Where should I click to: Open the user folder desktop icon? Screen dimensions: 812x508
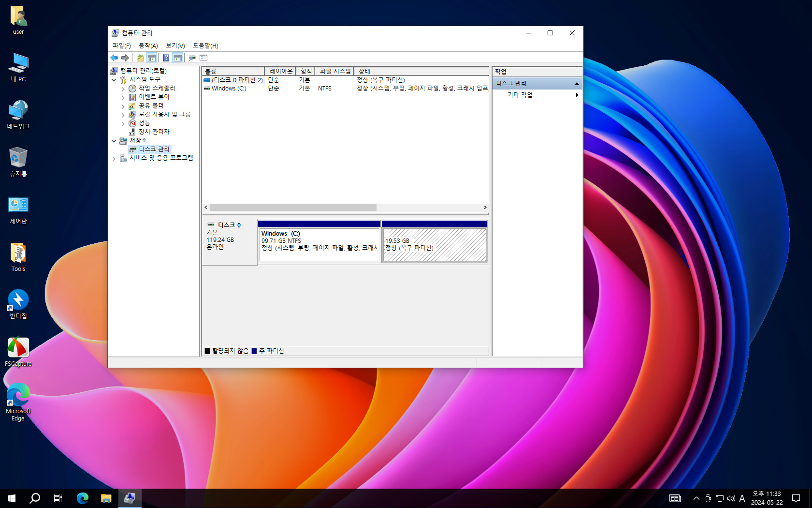pyautogui.click(x=18, y=20)
